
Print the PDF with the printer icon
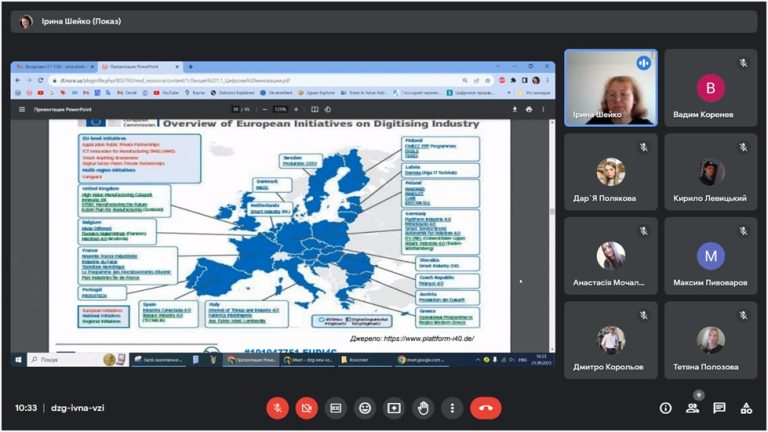click(x=529, y=109)
